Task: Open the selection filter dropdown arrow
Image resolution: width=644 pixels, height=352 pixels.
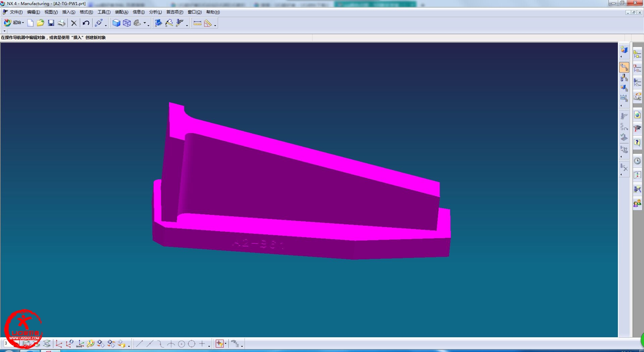Action: coord(226,344)
